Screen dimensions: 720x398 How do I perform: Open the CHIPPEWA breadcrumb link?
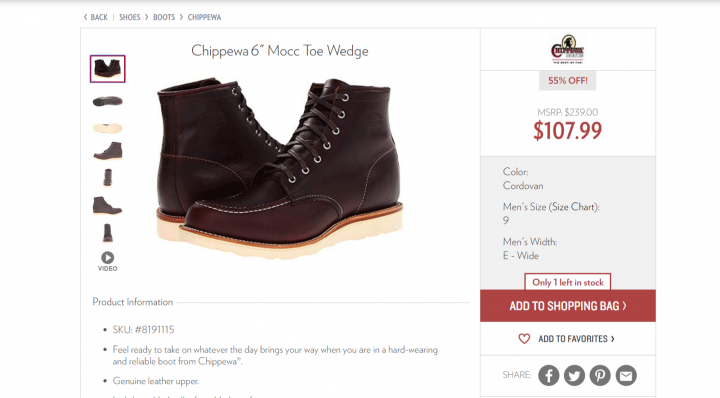click(204, 17)
